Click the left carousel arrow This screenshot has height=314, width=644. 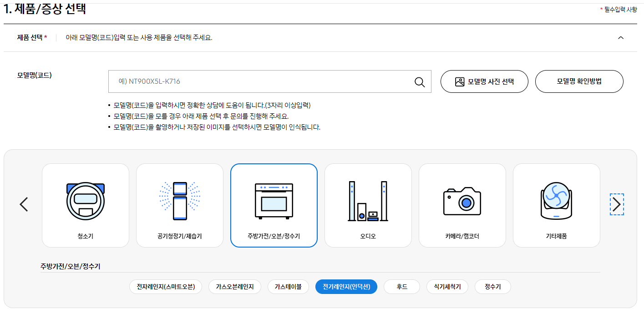(x=24, y=204)
